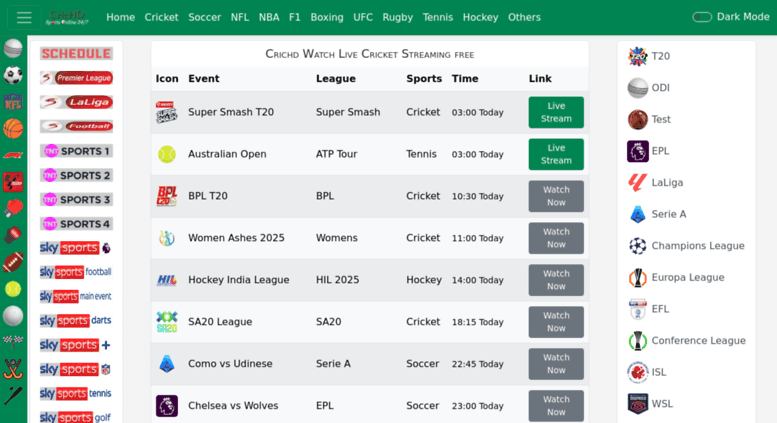Open Tennis navigation item
The image size is (777, 423).
tap(438, 17)
